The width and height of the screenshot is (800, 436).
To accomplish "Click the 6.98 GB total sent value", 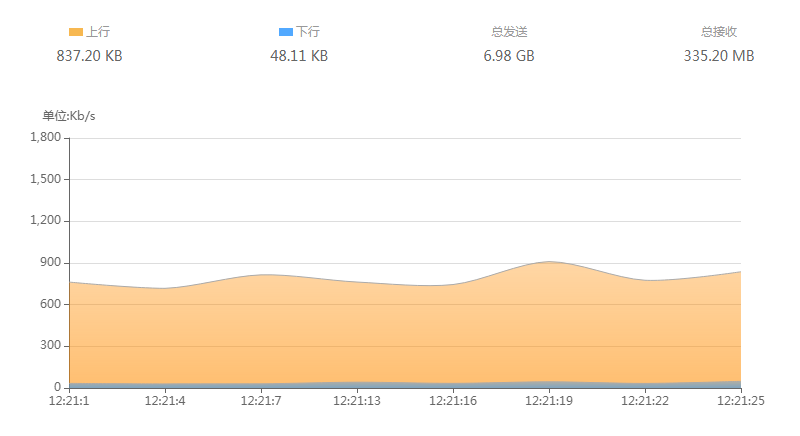I will coord(509,56).
